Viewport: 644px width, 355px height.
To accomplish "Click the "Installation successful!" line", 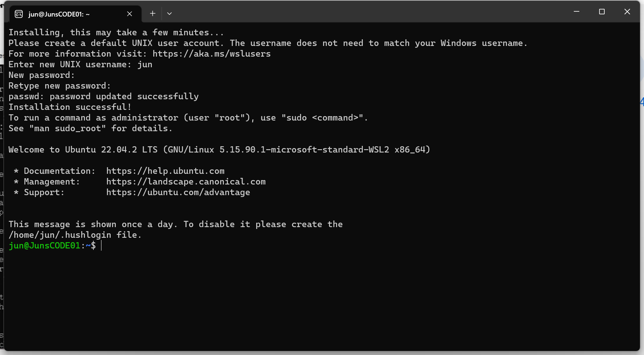I will 70,107.
